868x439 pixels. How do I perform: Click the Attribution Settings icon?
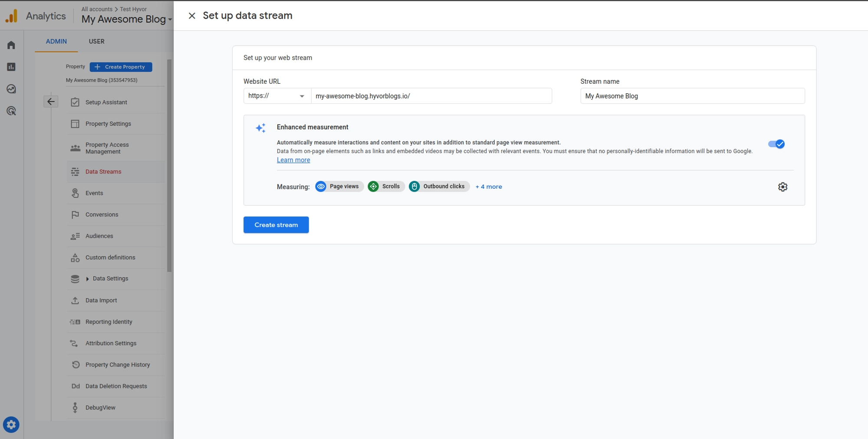(x=74, y=344)
